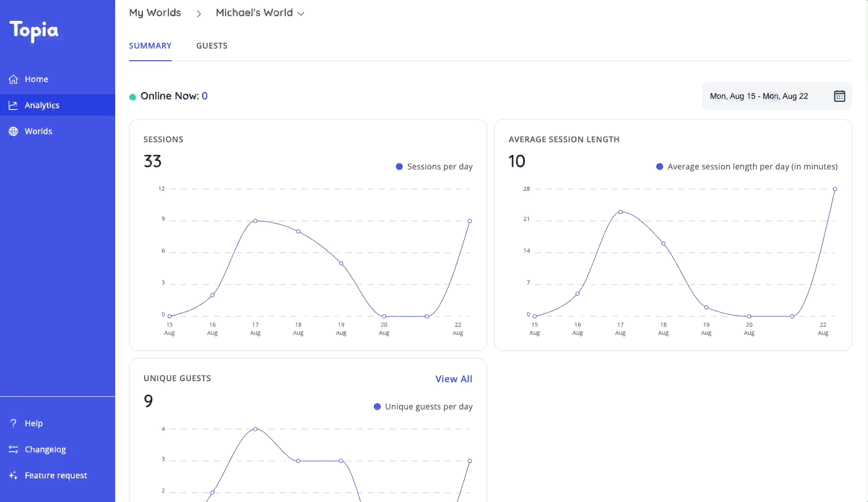Viewport: 868px width, 502px height.
Task: Click the Home house icon
Action: (x=13, y=79)
